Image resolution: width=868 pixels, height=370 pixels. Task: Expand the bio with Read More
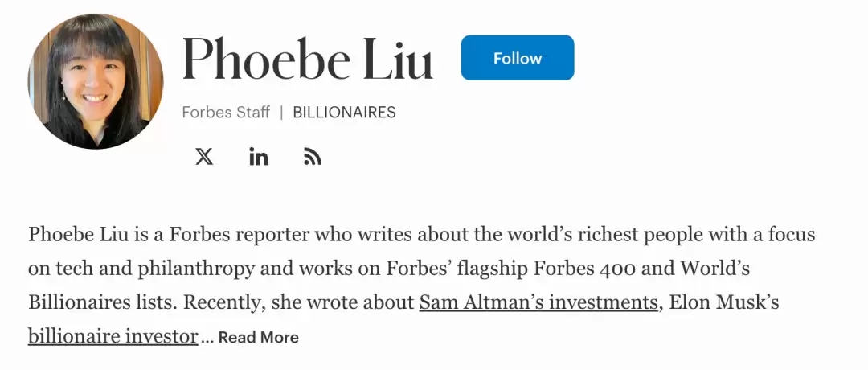(x=258, y=338)
